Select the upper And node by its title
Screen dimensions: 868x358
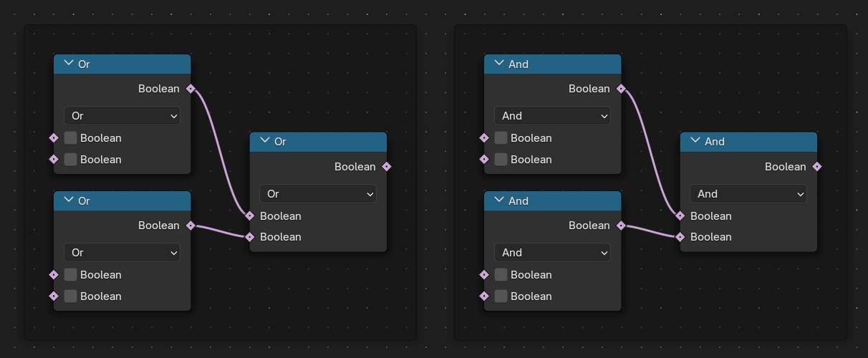pyautogui.click(x=519, y=64)
